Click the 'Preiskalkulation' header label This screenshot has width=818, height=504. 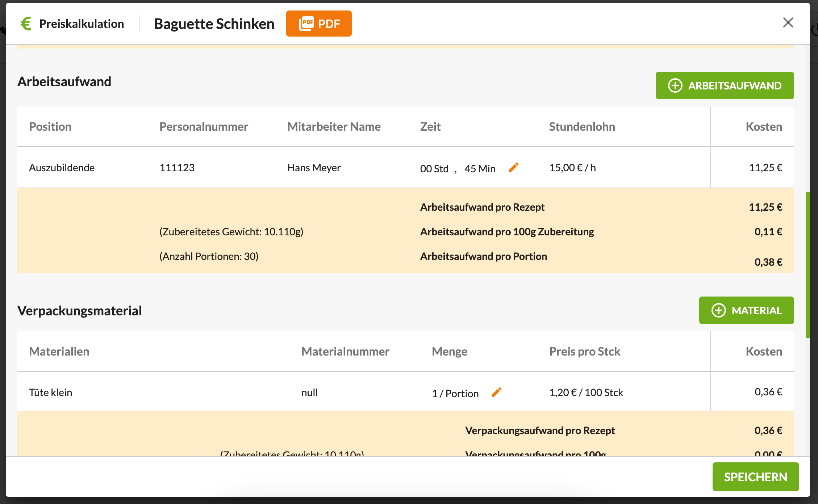coord(82,24)
